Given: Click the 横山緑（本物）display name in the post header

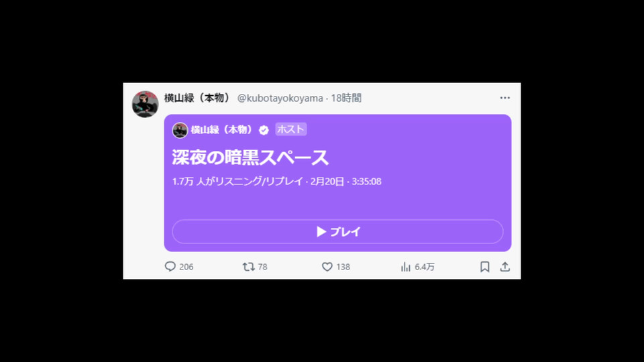Looking at the screenshot, I should coord(197,98).
